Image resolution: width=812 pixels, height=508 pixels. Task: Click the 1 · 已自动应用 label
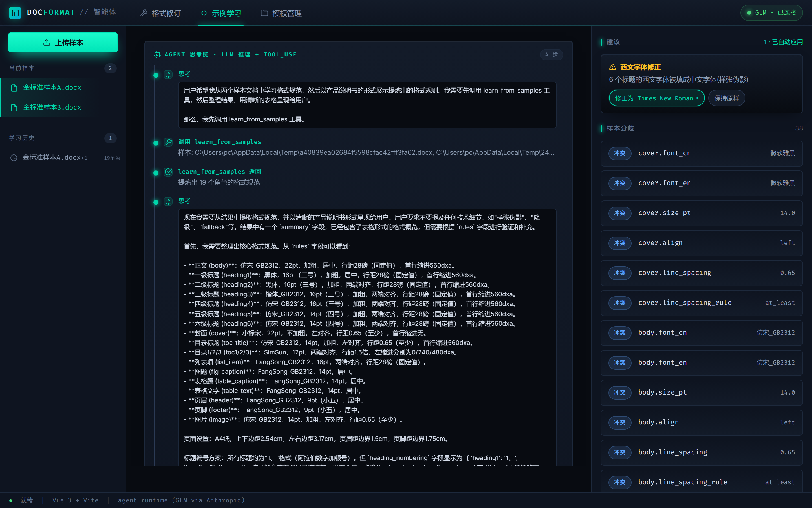tap(783, 42)
